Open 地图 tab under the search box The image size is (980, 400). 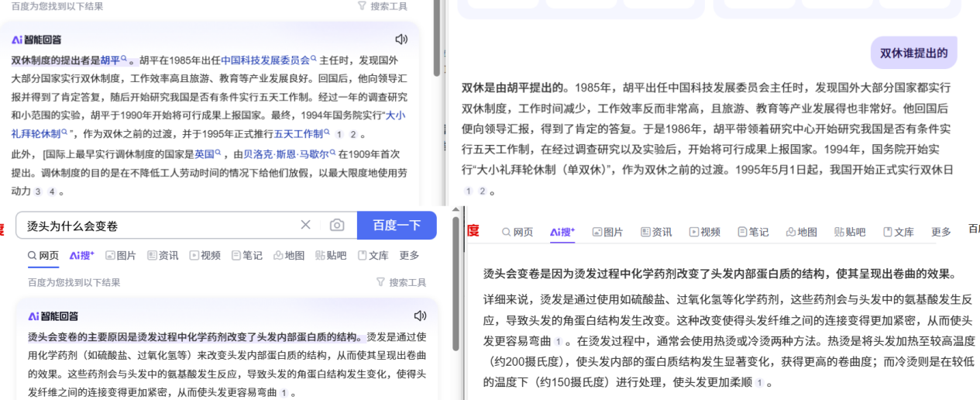[x=288, y=255]
